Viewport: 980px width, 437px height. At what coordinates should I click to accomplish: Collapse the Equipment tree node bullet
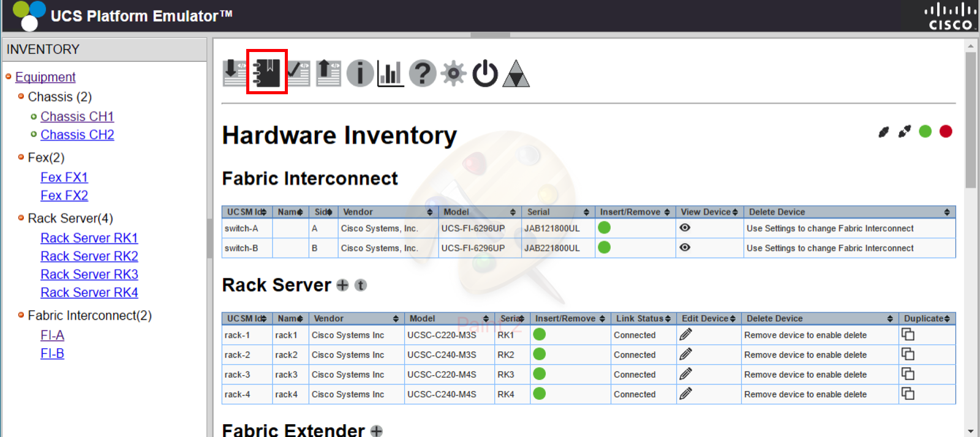9,77
